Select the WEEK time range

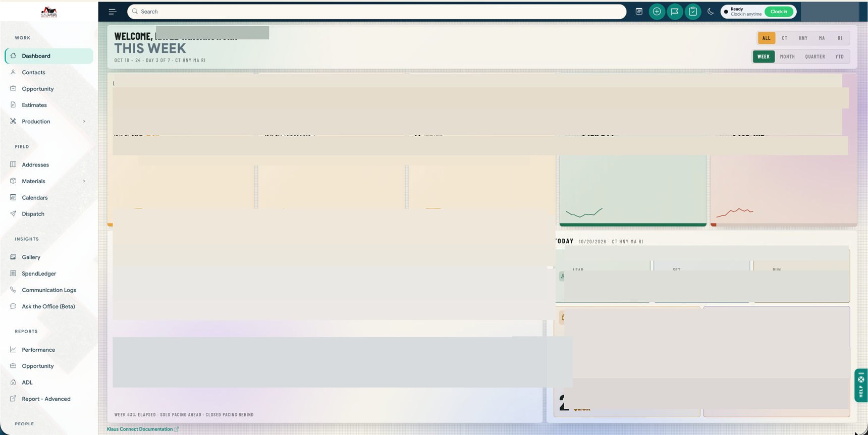click(764, 57)
